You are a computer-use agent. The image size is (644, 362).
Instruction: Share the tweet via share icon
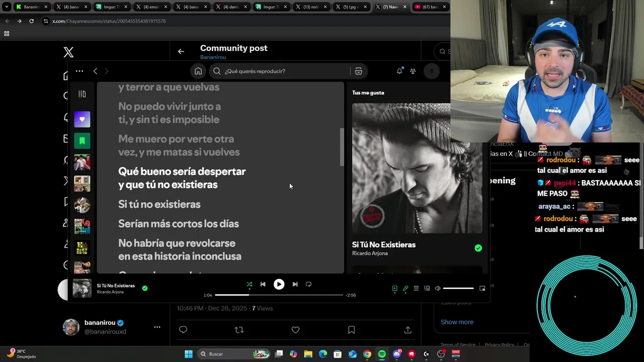coord(408,330)
